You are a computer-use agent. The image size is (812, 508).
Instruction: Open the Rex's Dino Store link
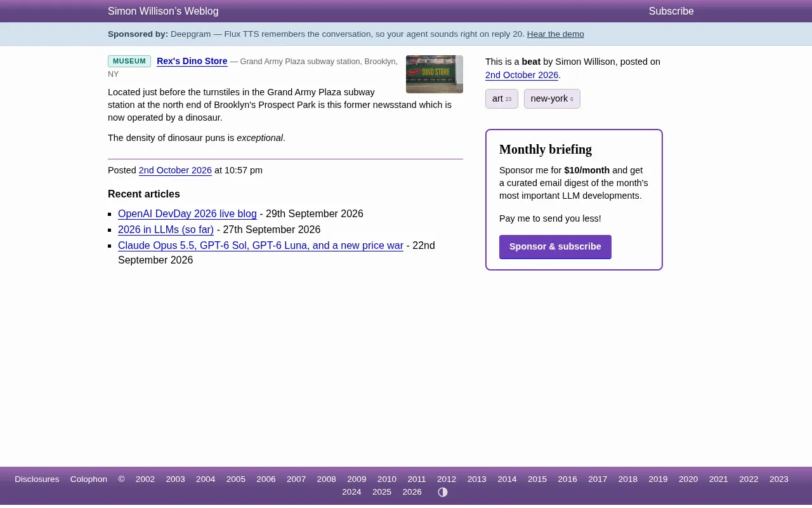[192, 61]
